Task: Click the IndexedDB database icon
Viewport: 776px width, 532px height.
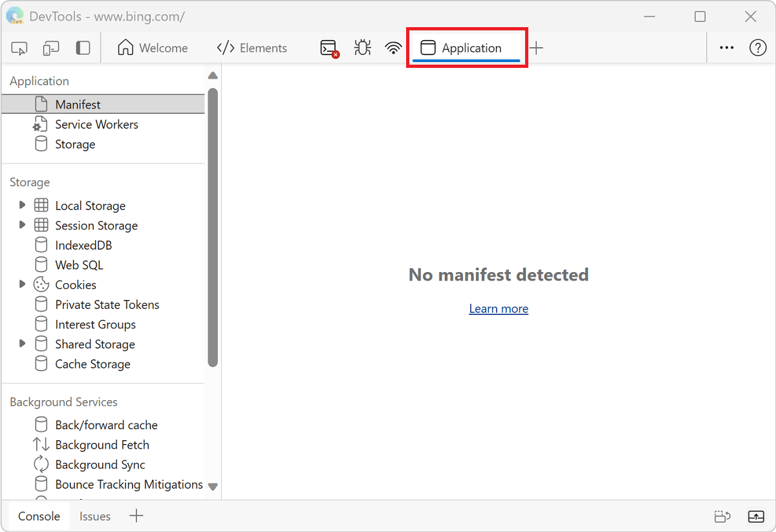Action: (41, 245)
